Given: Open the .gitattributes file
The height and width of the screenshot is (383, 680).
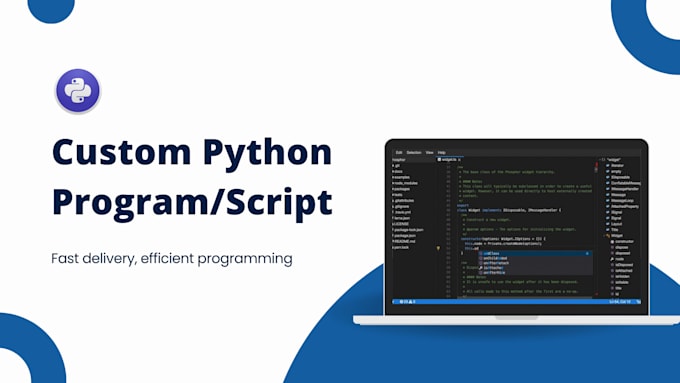Looking at the screenshot, I should tap(403, 201).
